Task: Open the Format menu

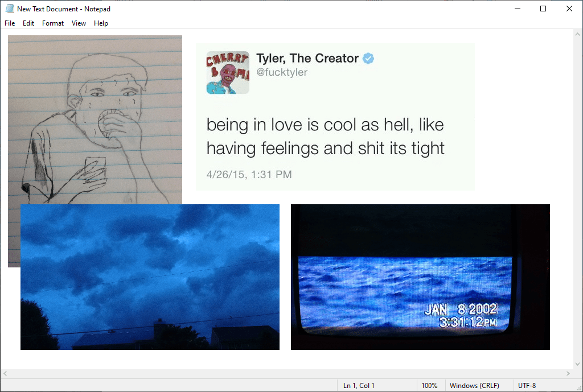Action: coord(53,23)
